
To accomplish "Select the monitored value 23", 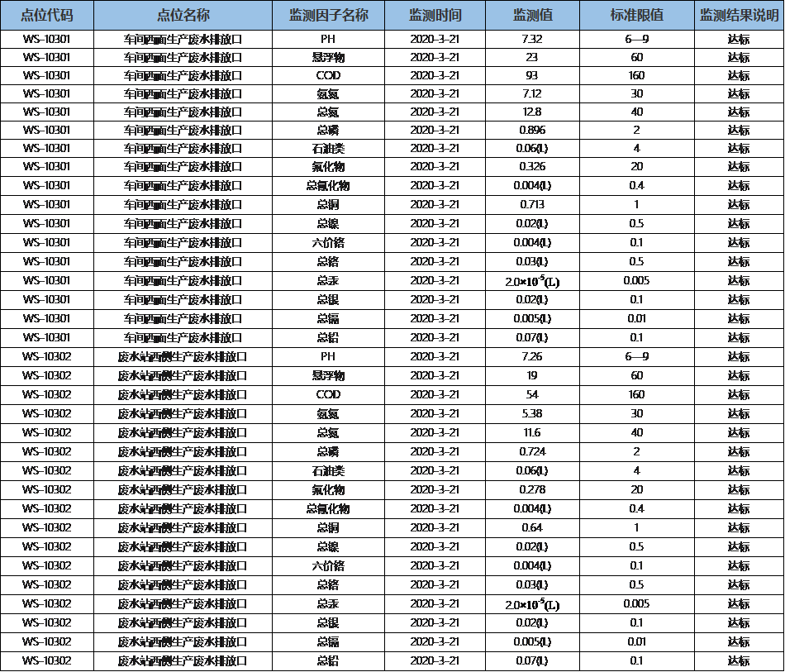I will tap(532, 57).
